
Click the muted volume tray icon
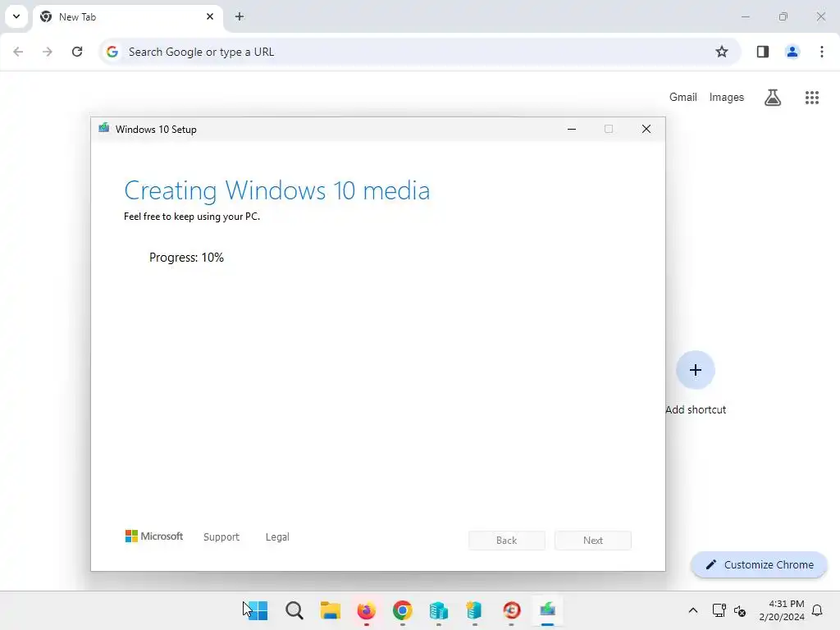click(x=740, y=610)
